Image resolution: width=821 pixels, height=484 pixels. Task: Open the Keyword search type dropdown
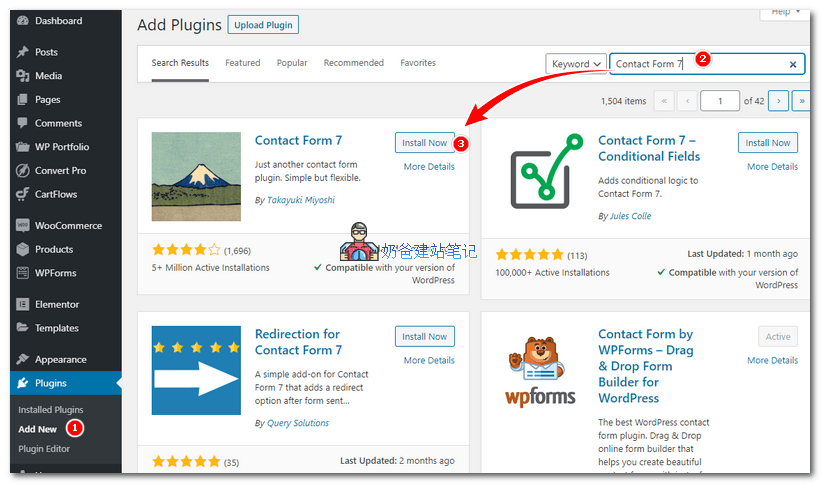click(x=576, y=64)
